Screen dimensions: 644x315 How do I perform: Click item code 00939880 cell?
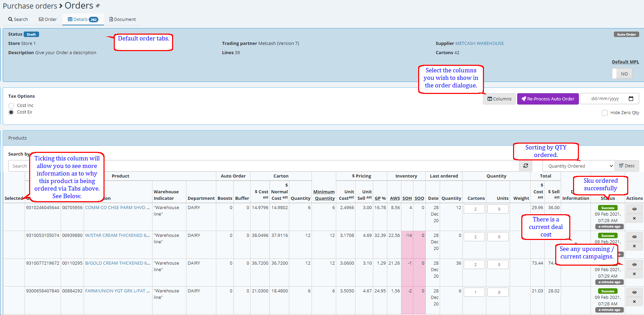pos(72,235)
